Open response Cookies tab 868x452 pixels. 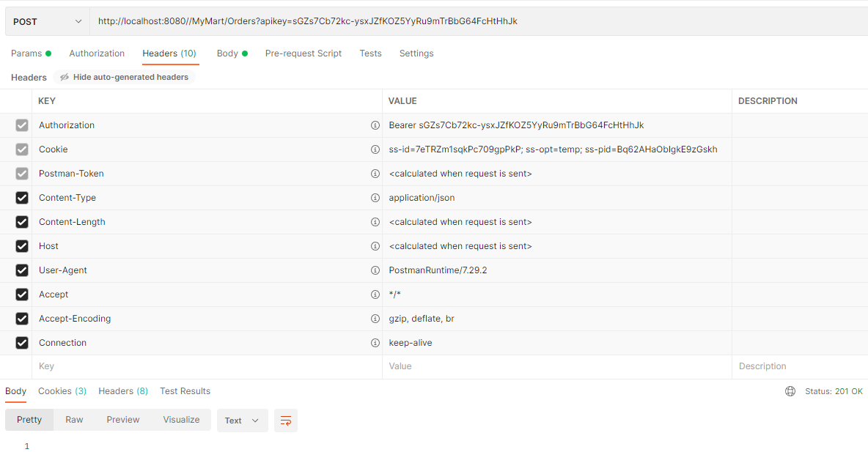(x=62, y=391)
